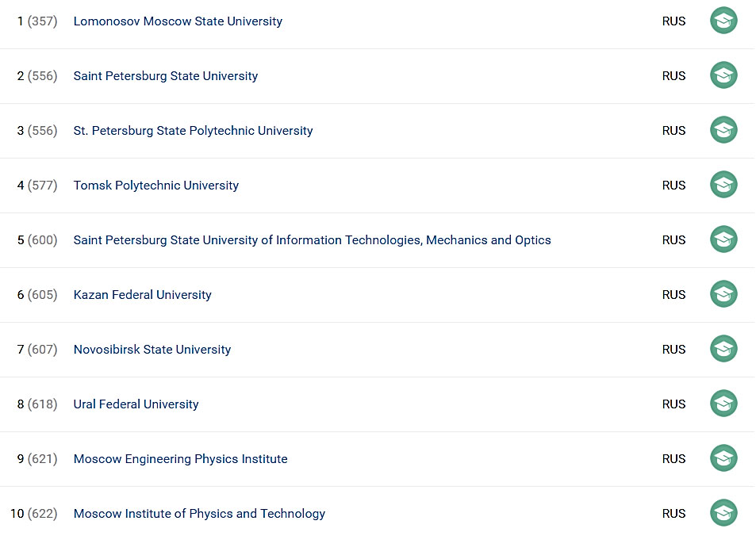Open Lomonosov Moscow State University link

[178, 21]
